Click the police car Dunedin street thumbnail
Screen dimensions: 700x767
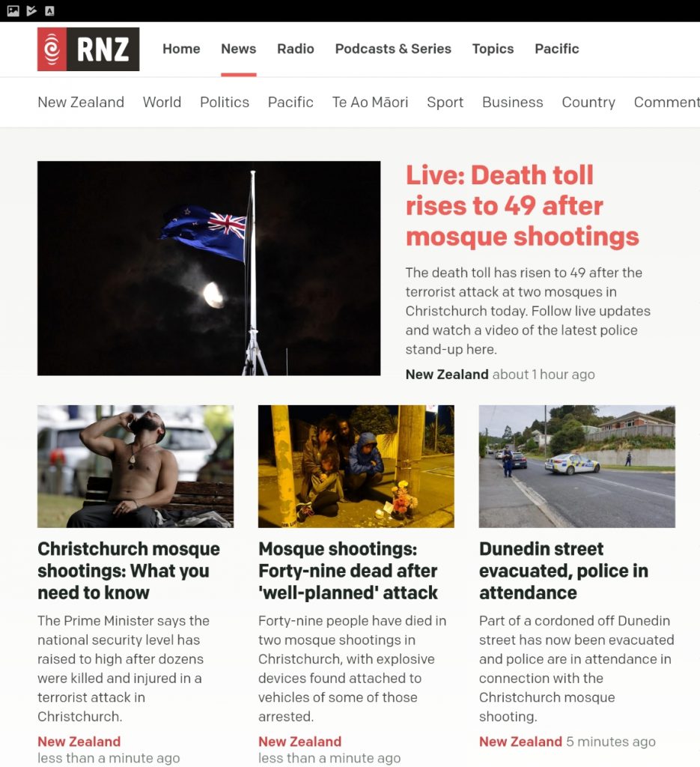576,466
